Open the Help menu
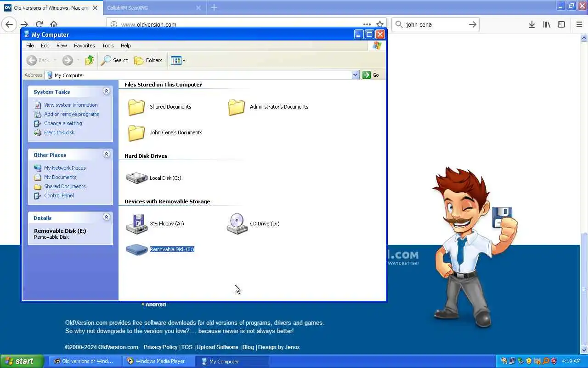Screen dimensions: 588x368 click(126, 46)
